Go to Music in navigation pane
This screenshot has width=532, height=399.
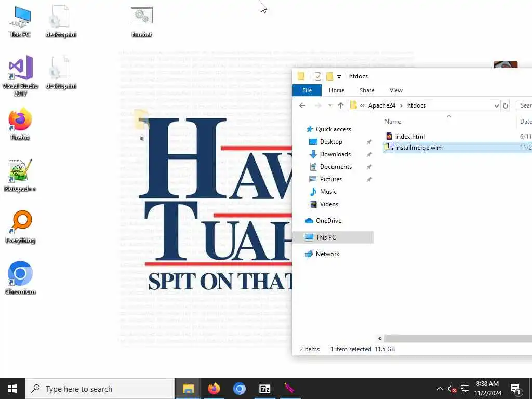click(x=328, y=192)
